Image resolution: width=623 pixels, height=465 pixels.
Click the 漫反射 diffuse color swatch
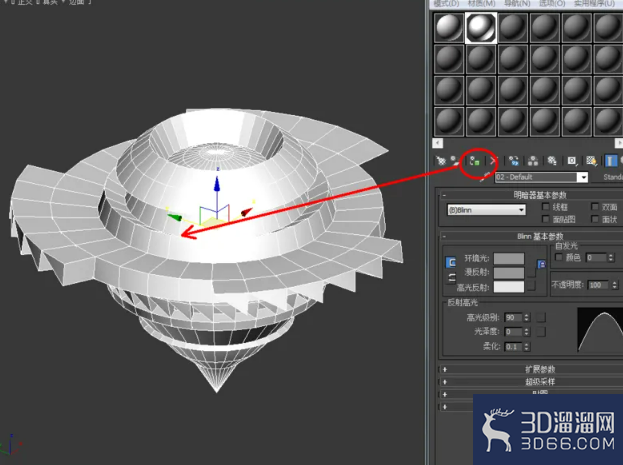pyautogui.click(x=509, y=273)
